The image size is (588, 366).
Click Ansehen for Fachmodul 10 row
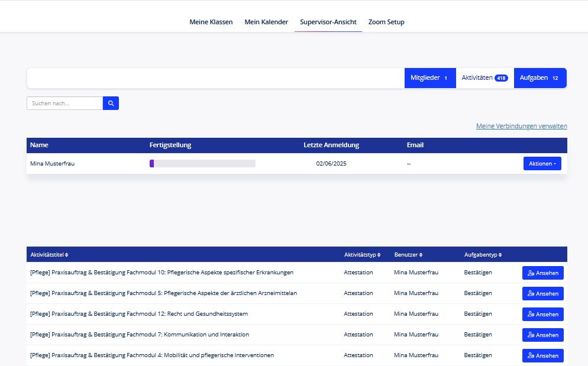click(542, 273)
